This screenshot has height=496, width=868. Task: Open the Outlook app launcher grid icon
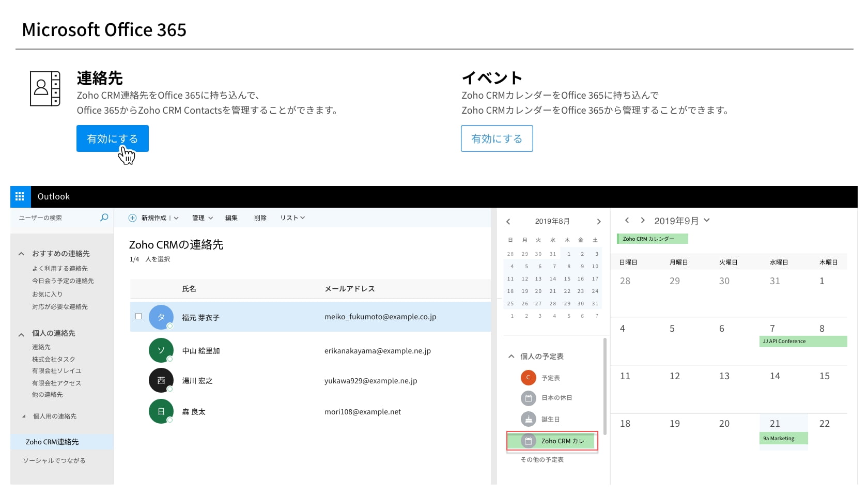pos(20,196)
